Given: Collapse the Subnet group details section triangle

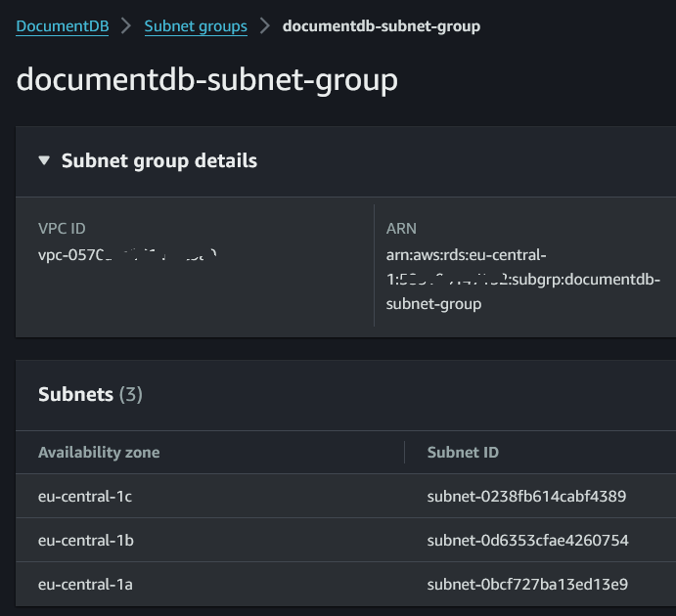Looking at the screenshot, I should 44,160.
